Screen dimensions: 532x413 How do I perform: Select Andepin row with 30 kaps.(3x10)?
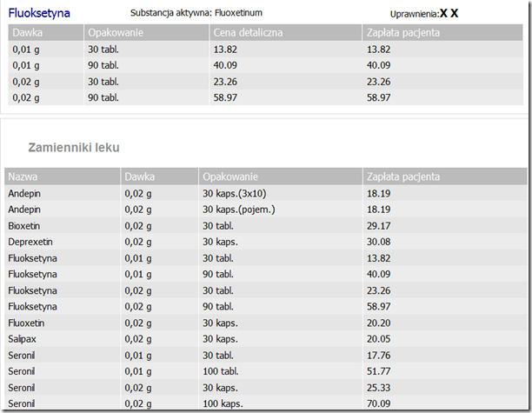point(266,193)
